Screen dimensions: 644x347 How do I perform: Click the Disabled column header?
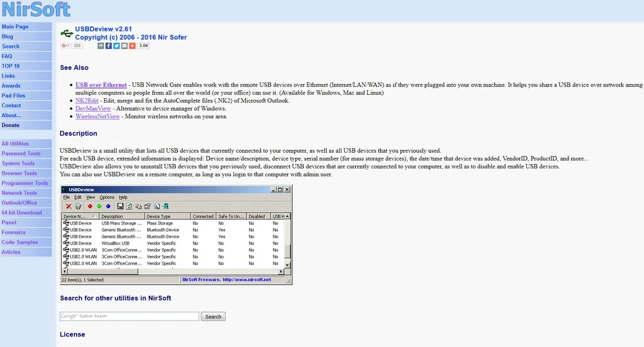tap(258, 216)
